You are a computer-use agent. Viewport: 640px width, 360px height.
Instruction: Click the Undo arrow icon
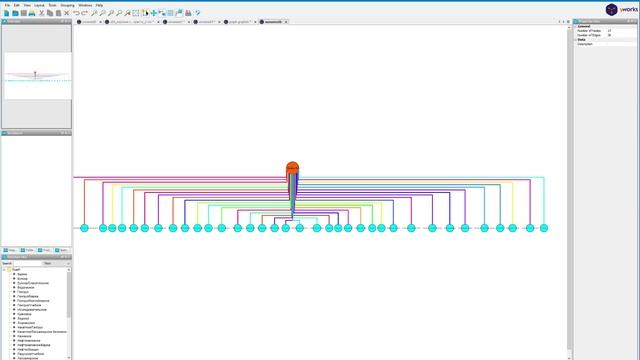click(x=76, y=13)
